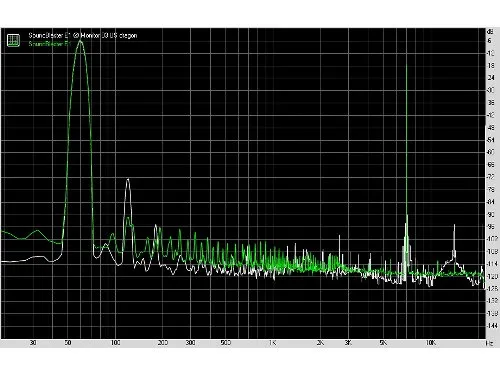This screenshot has width=500, height=375.
Task: Select the green SoundBlaster E1 legend entry
Action: pyautogui.click(x=50, y=44)
